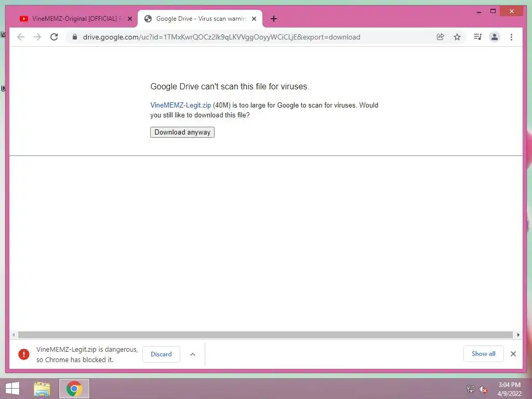Open the media control icon in the toolbar
The width and height of the screenshot is (532, 399).
(478, 37)
